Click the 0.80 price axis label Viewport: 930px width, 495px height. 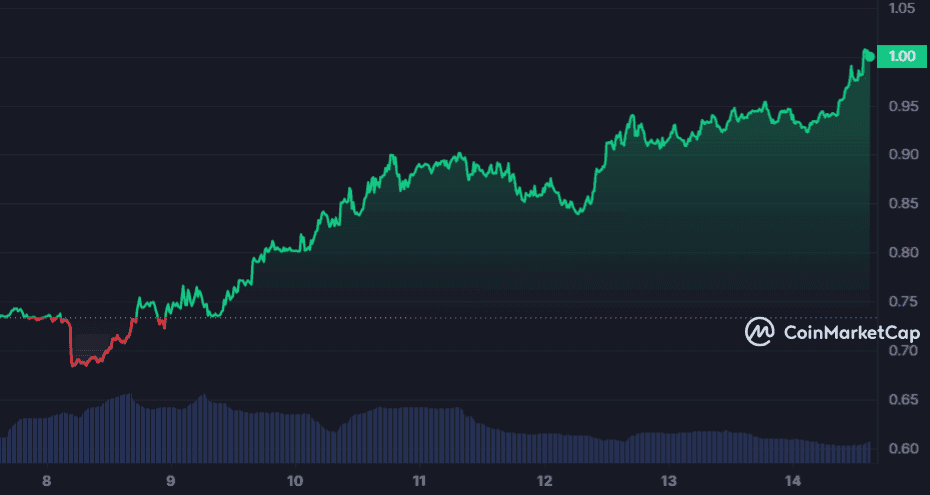[x=902, y=253]
